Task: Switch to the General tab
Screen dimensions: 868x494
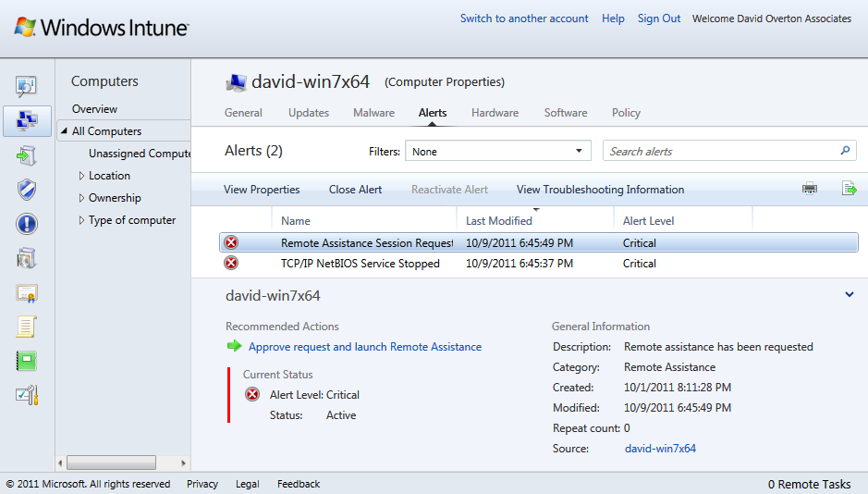Action: coord(243,113)
